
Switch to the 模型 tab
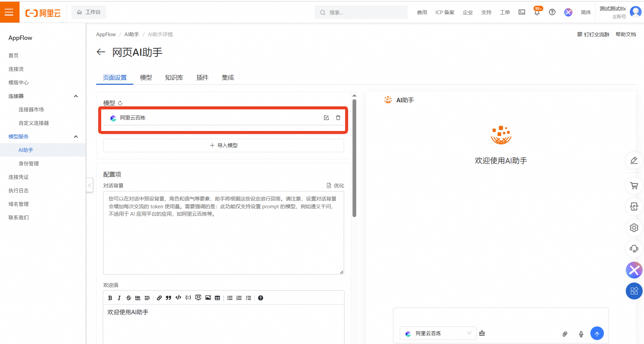[x=146, y=78]
